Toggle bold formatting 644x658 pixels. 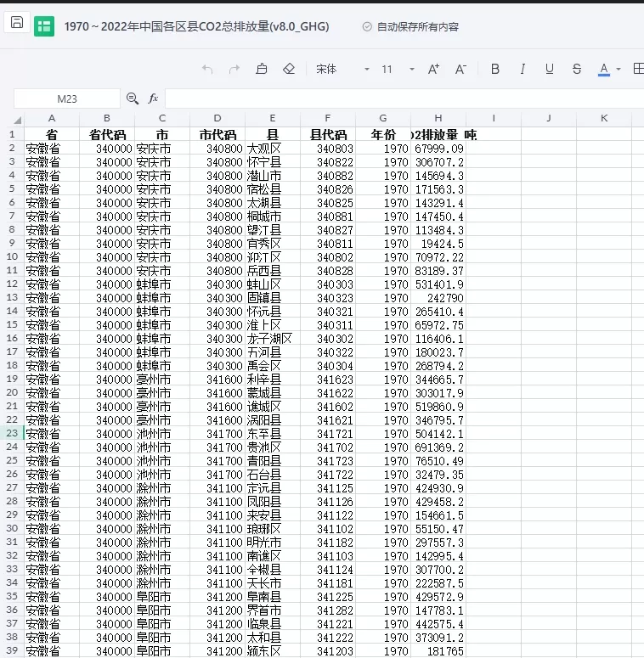pyautogui.click(x=495, y=69)
